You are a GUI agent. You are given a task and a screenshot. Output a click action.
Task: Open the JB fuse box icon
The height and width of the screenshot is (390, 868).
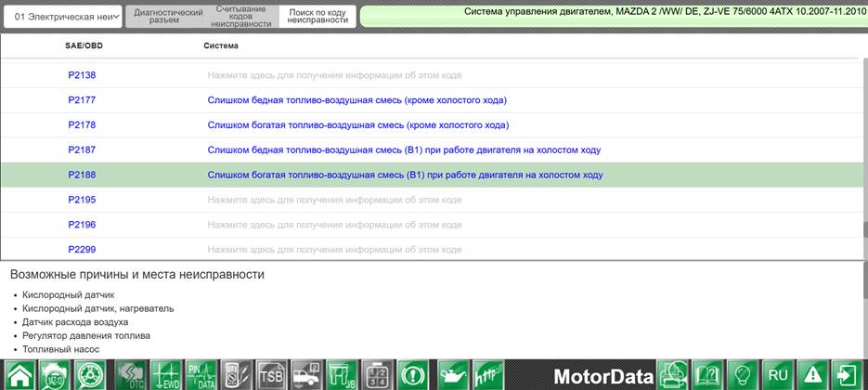click(342, 374)
